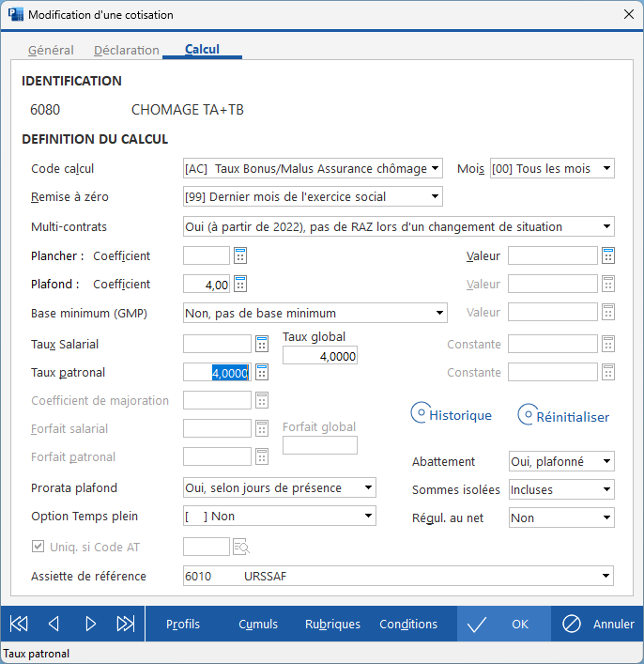The height and width of the screenshot is (664, 644).
Task: Switch to the Déclaration tab
Action: 127,50
